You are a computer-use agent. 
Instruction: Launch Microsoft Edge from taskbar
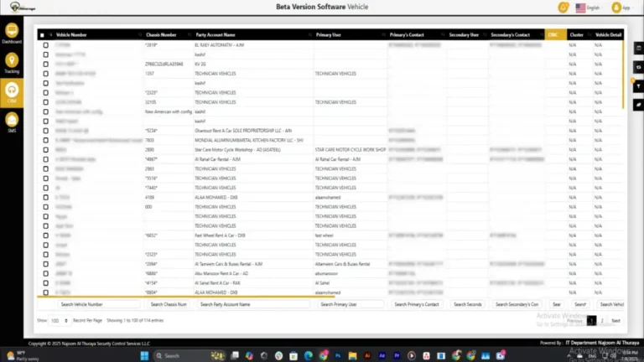coord(308,356)
